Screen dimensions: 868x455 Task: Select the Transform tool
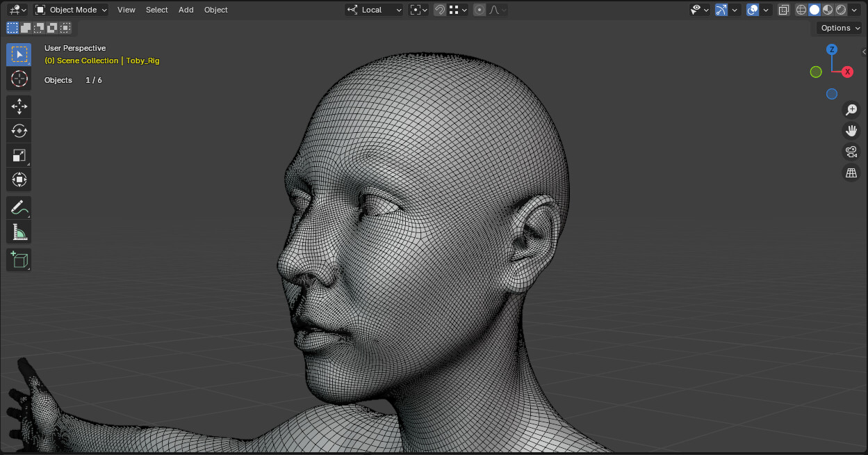(x=19, y=179)
